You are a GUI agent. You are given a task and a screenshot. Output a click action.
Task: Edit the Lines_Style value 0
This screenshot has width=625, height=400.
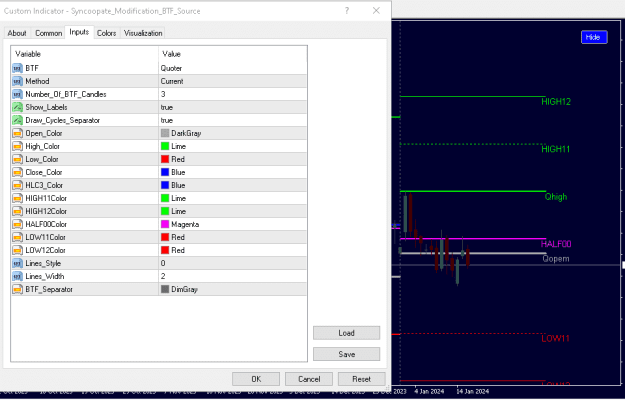tap(232, 263)
